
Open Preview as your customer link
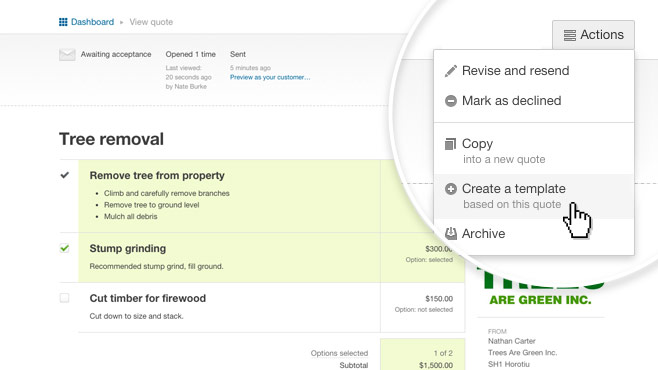(x=270, y=77)
